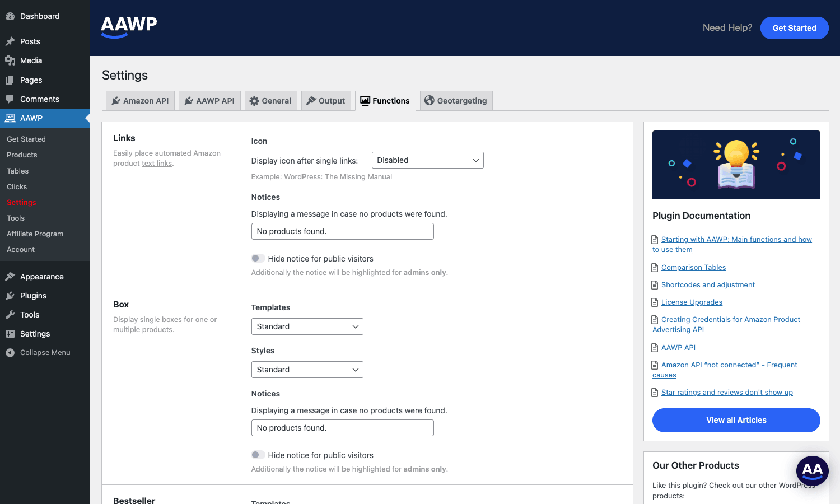Click the Plugins plug icon in sidebar
Viewport: 840px width, 504px height.
click(x=10, y=296)
